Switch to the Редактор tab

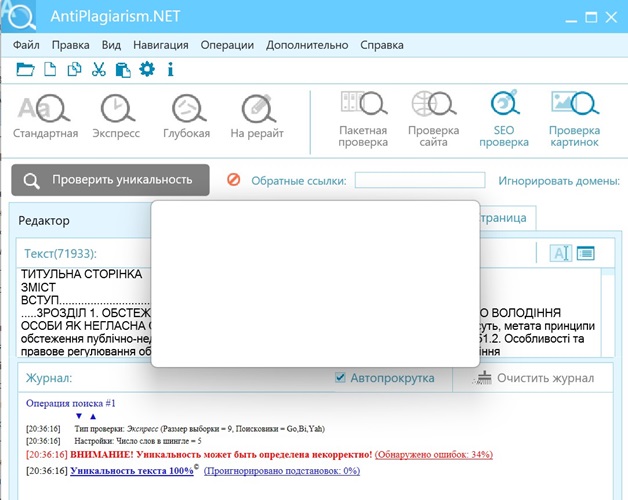[44, 220]
